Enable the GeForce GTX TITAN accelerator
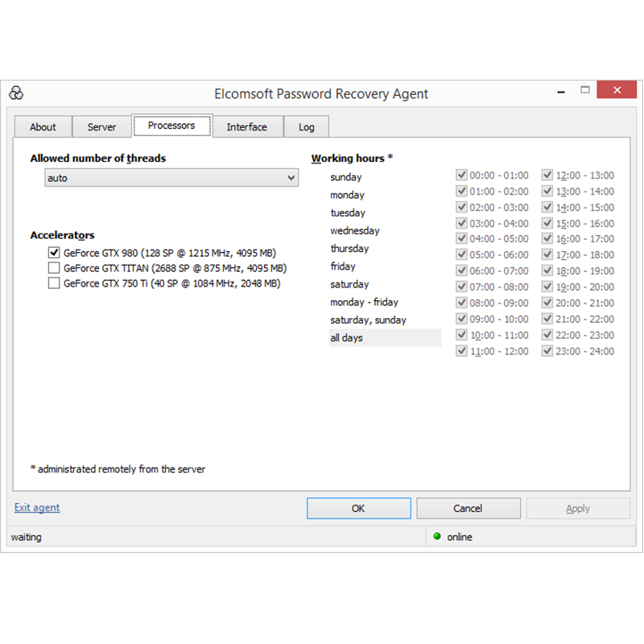This screenshot has width=644, height=644. click(54, 268)
